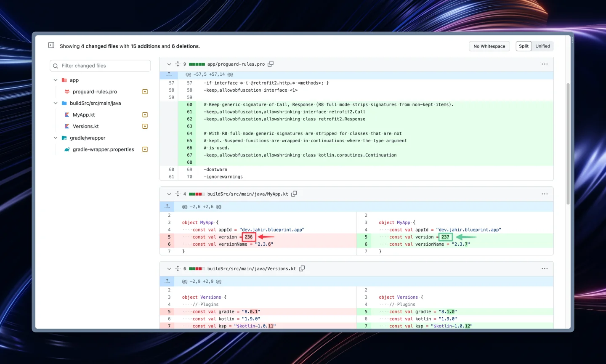Collapse the MyApp.kt diff section

169,194
